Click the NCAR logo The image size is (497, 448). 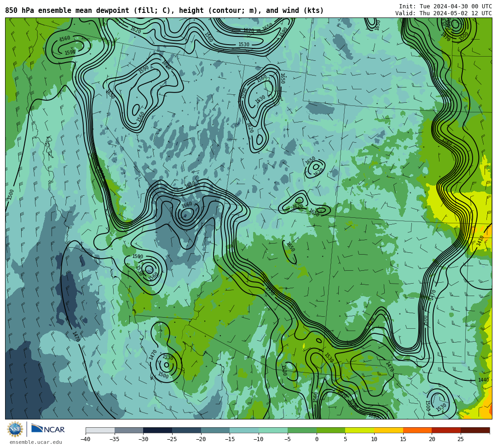tap(48, 429)
